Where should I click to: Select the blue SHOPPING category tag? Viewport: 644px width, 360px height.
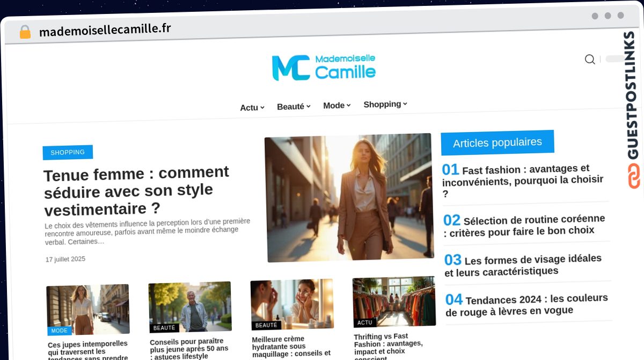(x=68, y=153)
